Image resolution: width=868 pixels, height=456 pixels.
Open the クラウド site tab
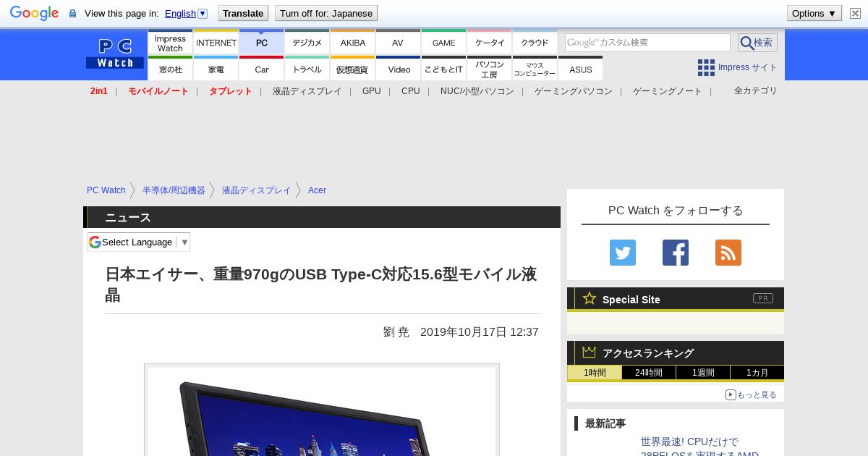point(535,43)
